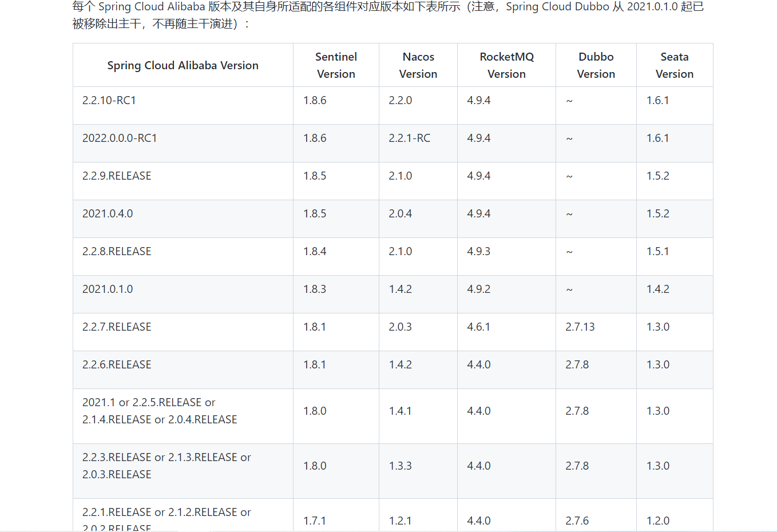
Task: Click the Nacos Version column header
Action: coord(418,65)
